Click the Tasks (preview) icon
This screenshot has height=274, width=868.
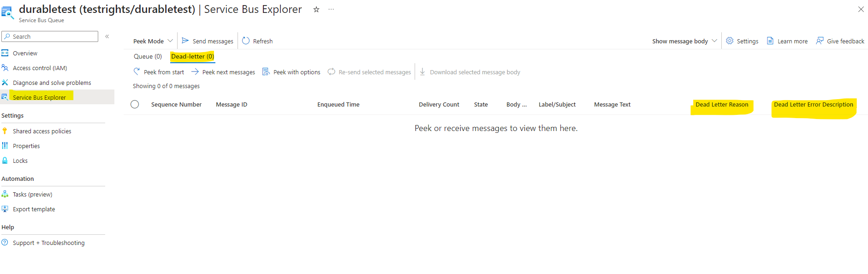click(5, 194)
